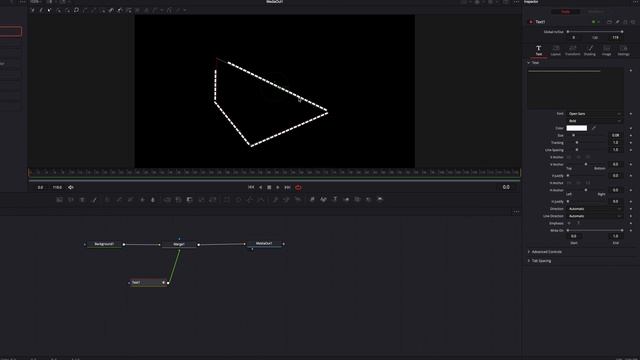Switch to the Modifiers tab in Inspector
The width and height of the screenshot is (640, 360).
pos(596,12)
